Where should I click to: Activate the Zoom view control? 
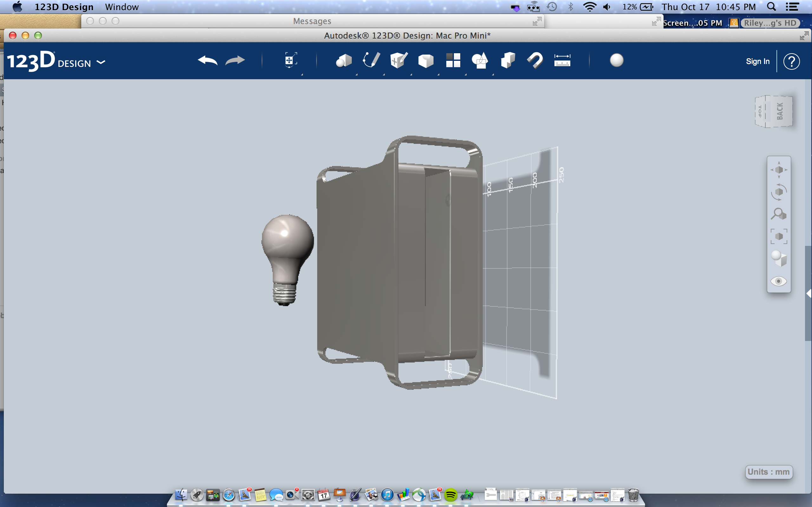(779, 214)
